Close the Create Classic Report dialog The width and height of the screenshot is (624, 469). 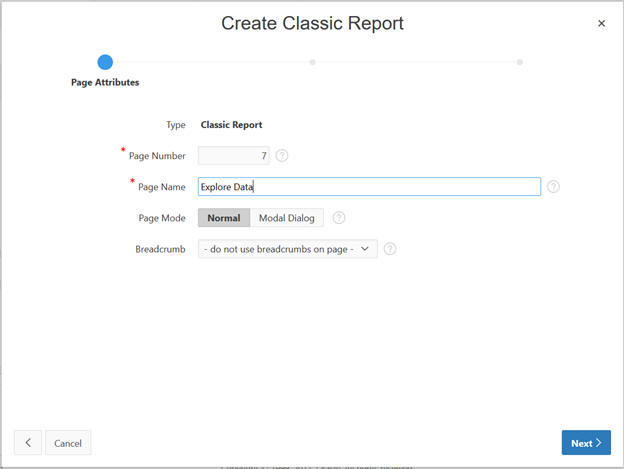601,23
